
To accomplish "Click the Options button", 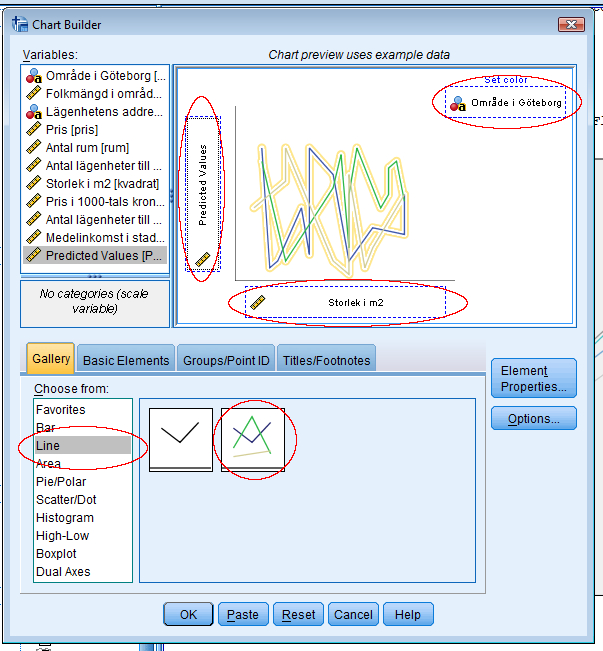I will pyautogui.click(x=533, y=419).
